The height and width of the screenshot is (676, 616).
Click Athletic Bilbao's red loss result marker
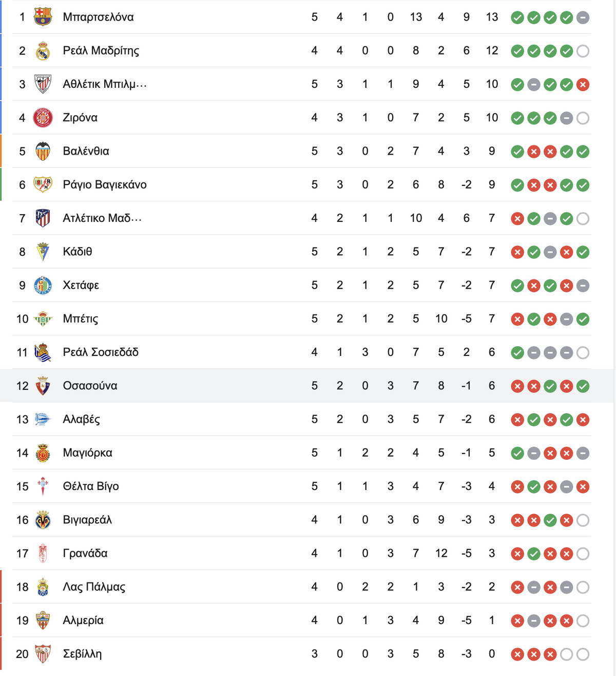583,85
